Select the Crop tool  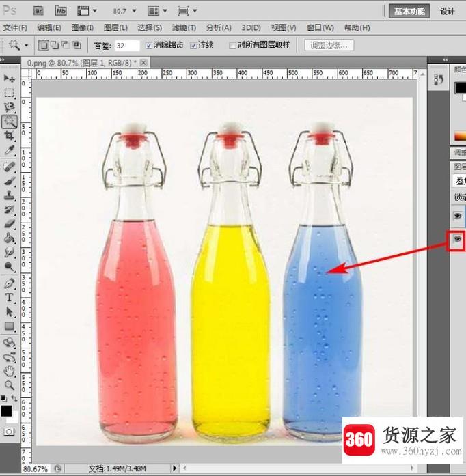tap(10, 136)
